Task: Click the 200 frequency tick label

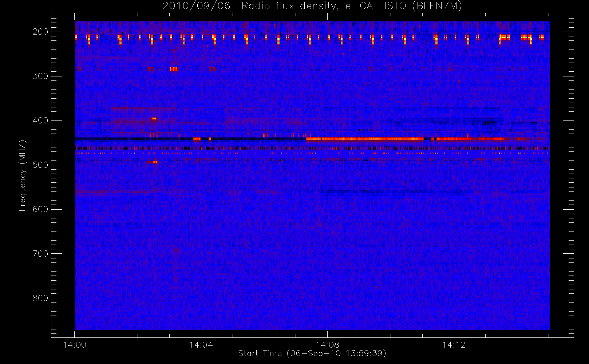Action: (x=40, y=32)
